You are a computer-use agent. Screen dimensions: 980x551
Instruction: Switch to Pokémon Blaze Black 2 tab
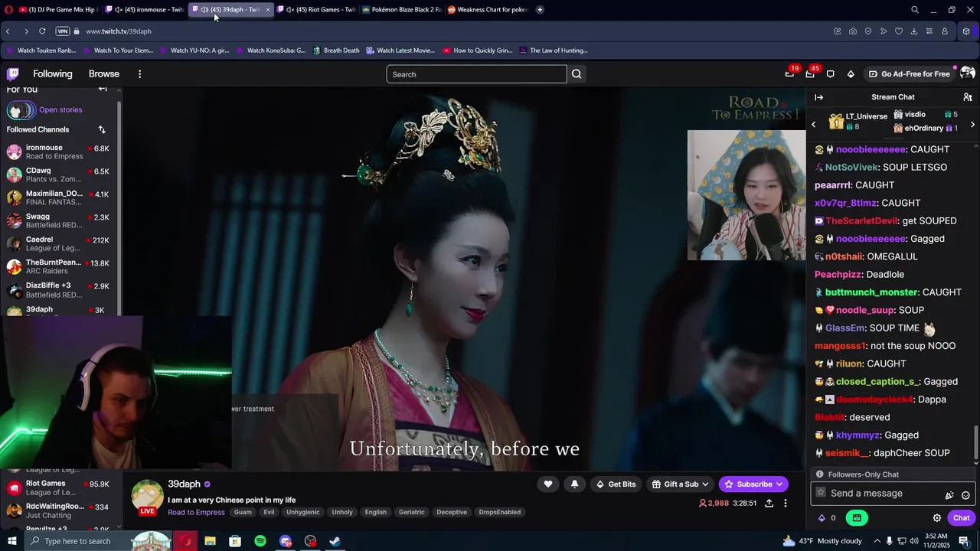[x=400, y=10]
